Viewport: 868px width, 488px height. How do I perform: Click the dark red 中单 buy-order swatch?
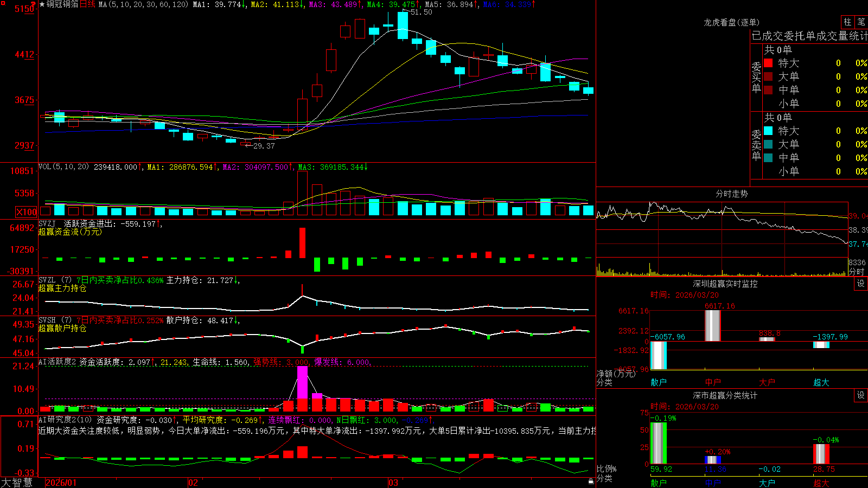point(768,90)
